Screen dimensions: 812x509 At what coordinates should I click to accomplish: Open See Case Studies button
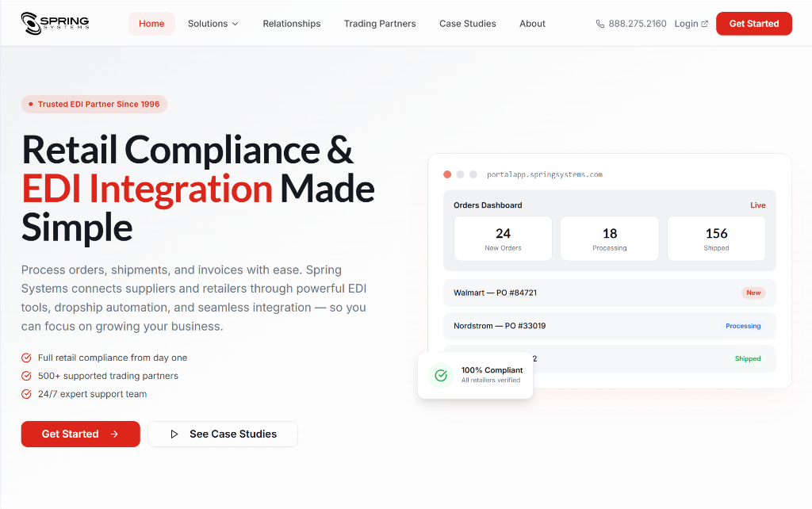pyautogui.click(x=223, y=434)
